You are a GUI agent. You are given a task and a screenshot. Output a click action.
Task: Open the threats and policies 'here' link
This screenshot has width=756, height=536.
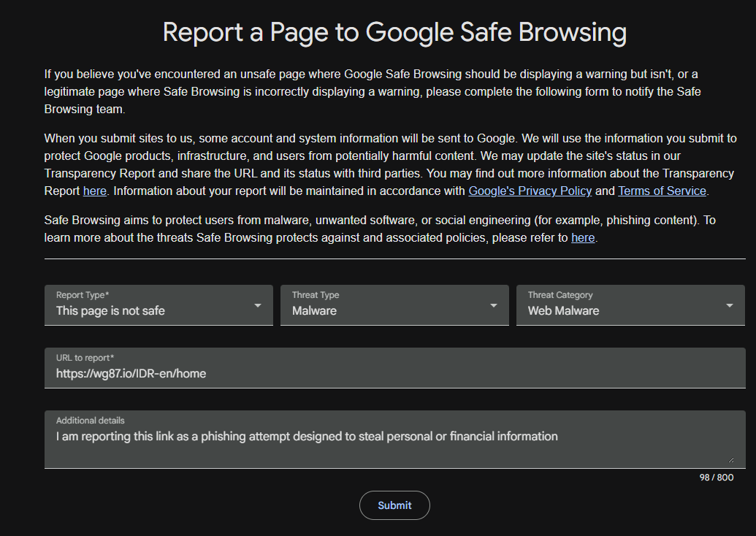point(583,237)
